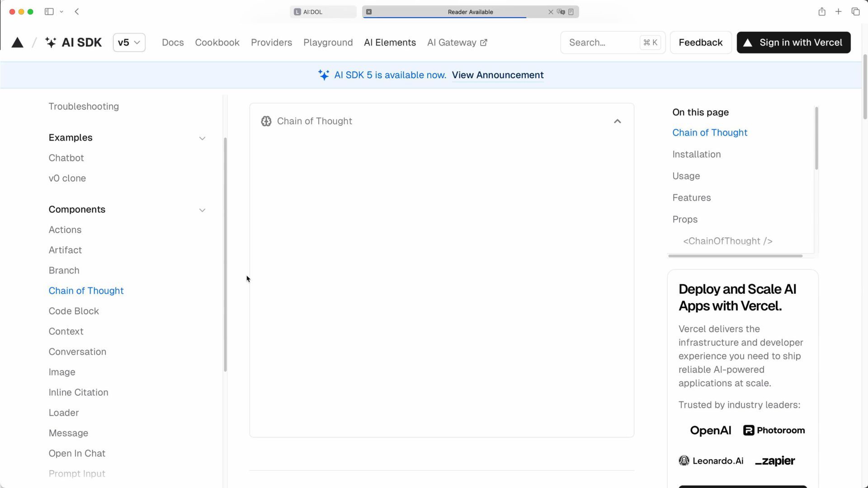Open the v5 version dropdown
The image size is (868, 488).
pyautogui.click(x=129, y=42)
